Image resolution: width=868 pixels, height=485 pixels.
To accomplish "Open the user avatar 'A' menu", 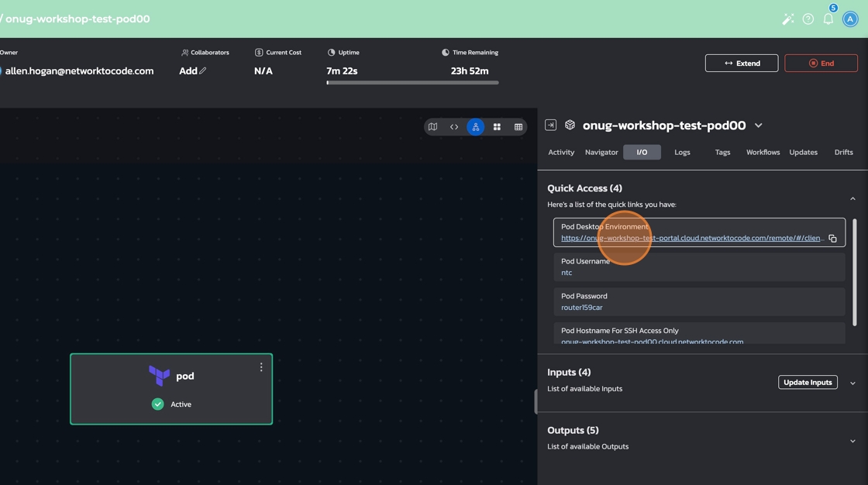I will coord(850,19).
